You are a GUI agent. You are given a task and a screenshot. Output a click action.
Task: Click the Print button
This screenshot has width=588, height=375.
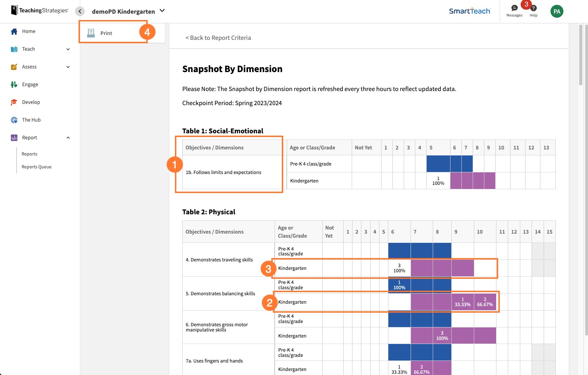point(106,33)
